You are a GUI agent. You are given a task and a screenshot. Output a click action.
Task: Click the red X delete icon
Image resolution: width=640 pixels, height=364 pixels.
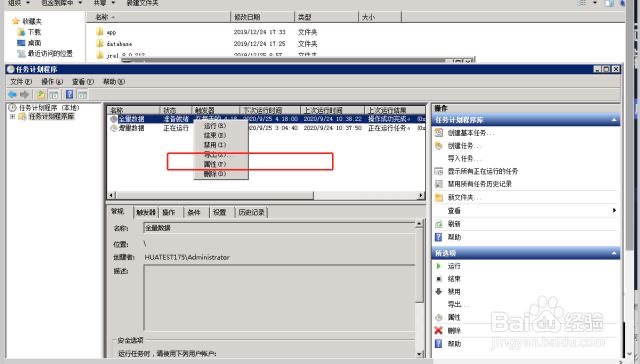[x=438, y=331]
